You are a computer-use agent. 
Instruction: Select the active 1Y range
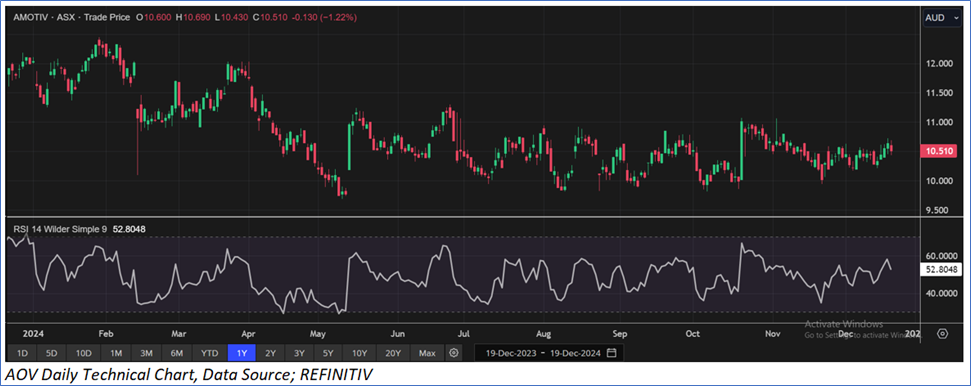tap(242, 353)
